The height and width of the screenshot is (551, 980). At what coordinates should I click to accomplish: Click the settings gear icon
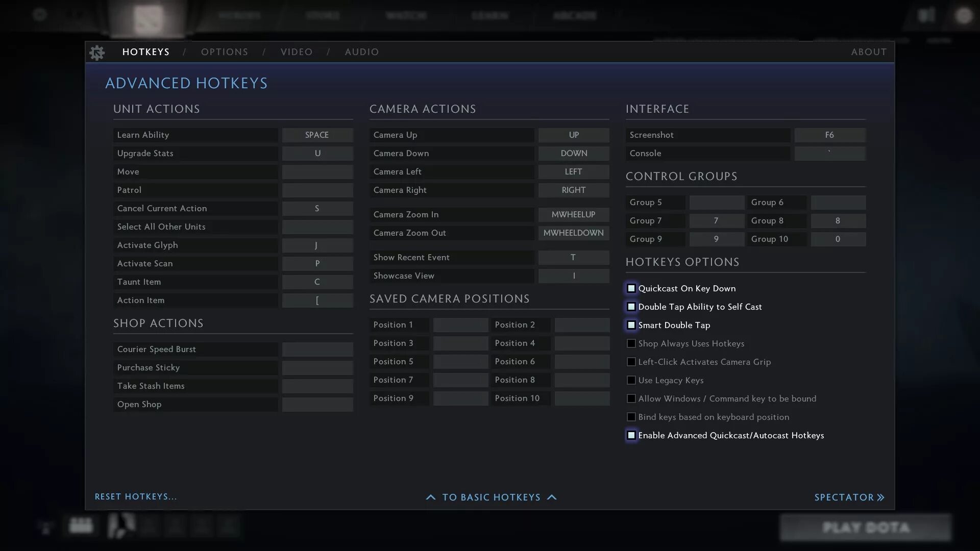[97, 52]
